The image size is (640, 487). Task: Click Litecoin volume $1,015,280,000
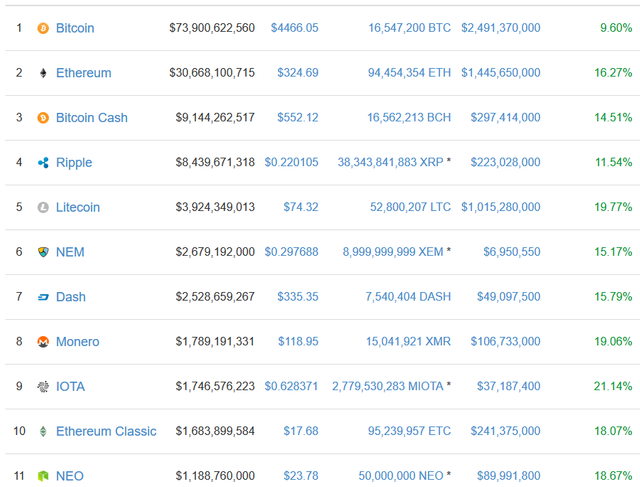(501, 207)
